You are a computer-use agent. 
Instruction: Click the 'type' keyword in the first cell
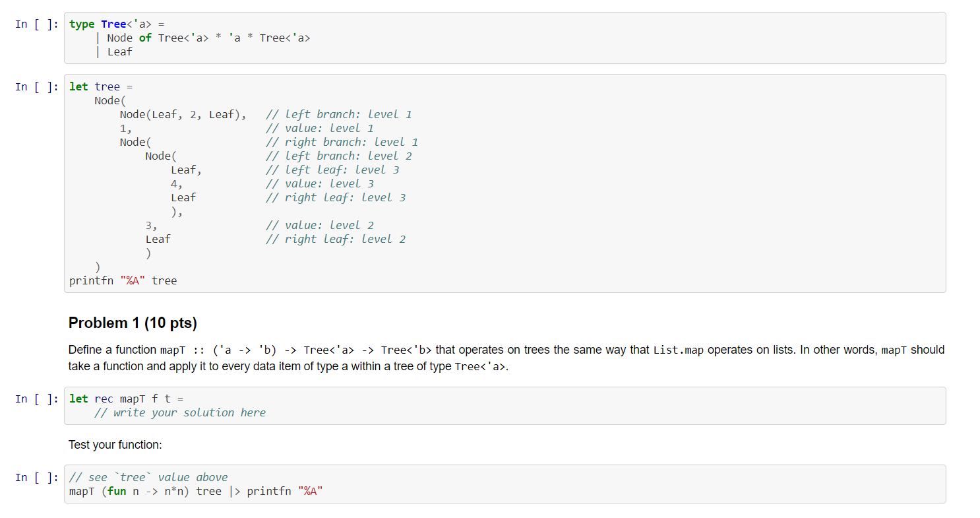[82, 24]
